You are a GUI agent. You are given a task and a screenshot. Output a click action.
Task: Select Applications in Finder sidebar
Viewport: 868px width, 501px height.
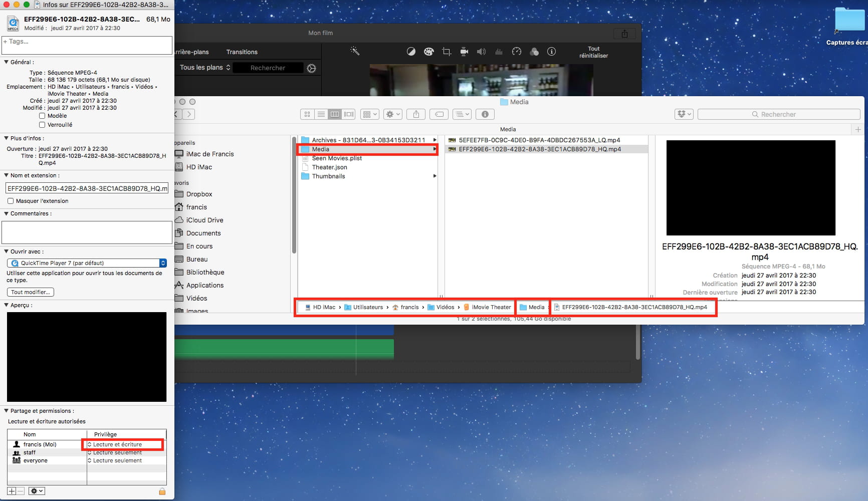(x=204, y=285)
